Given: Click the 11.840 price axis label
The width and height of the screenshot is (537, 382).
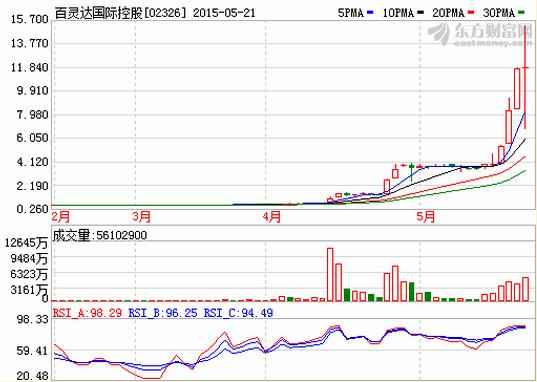Looking at the screenshot, I should (x=30, y=67).
